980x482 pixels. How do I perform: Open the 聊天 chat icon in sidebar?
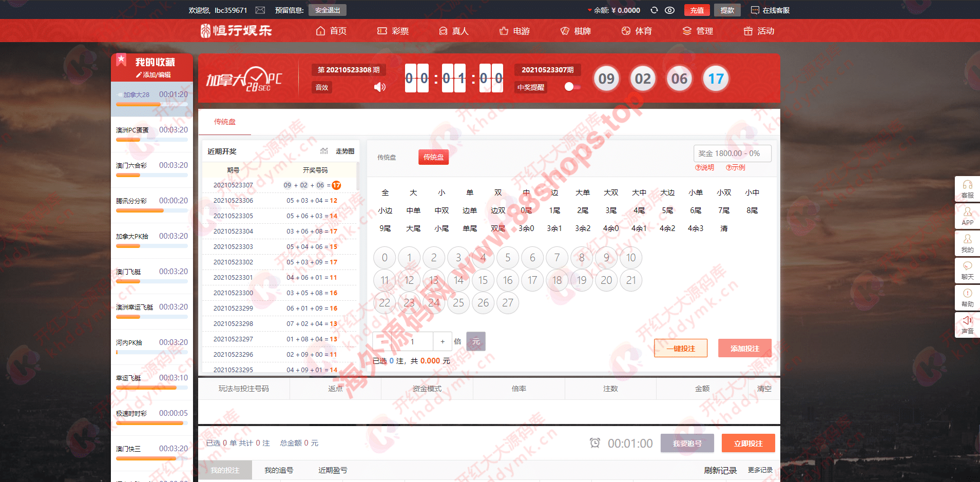967,266
